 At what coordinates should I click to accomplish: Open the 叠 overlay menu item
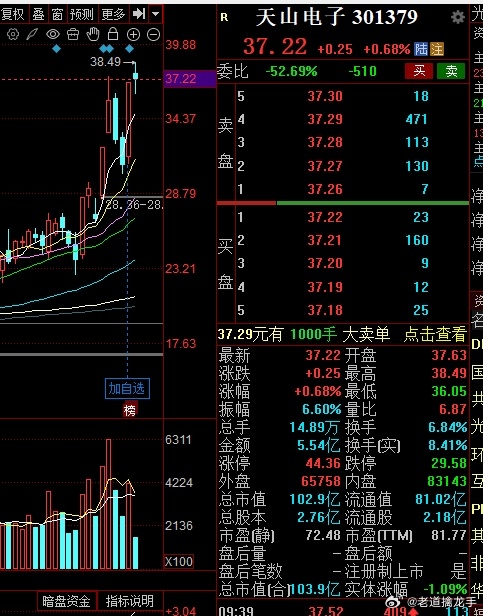[39, 15]
